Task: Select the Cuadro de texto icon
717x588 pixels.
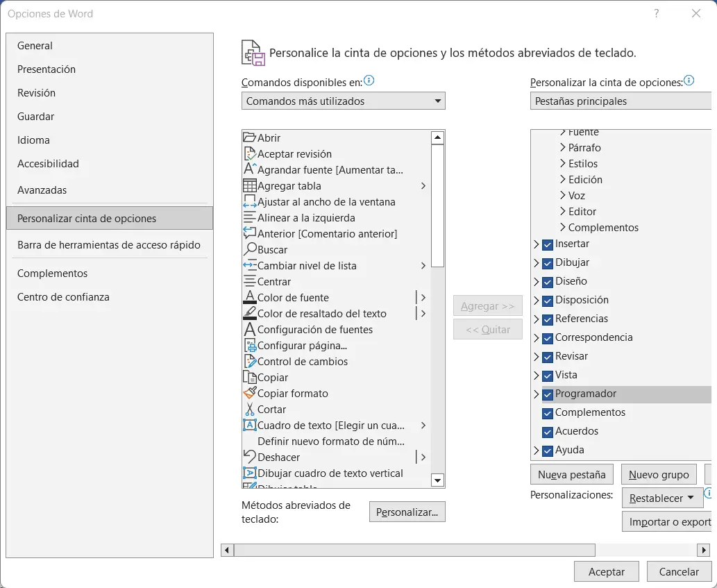Action: click(249, 425)
